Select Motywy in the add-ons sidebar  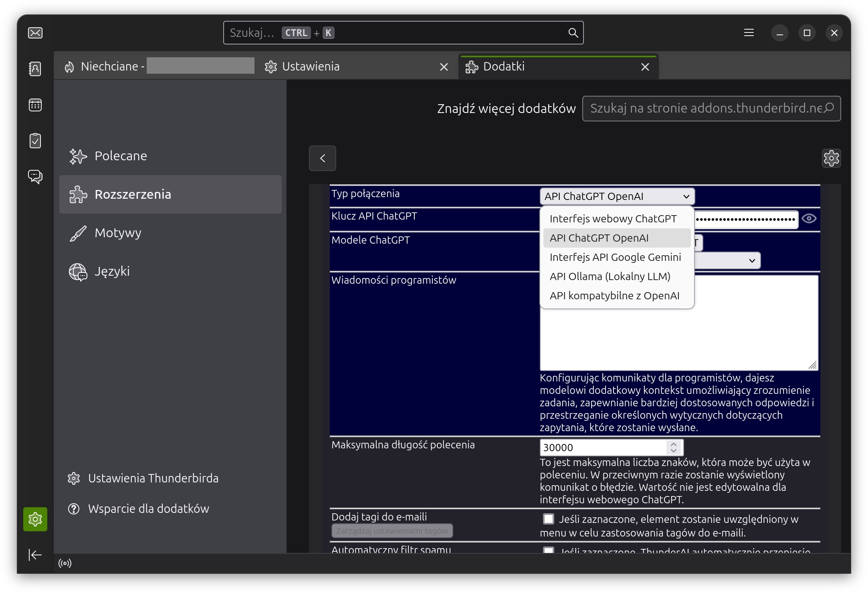point(118,233)
